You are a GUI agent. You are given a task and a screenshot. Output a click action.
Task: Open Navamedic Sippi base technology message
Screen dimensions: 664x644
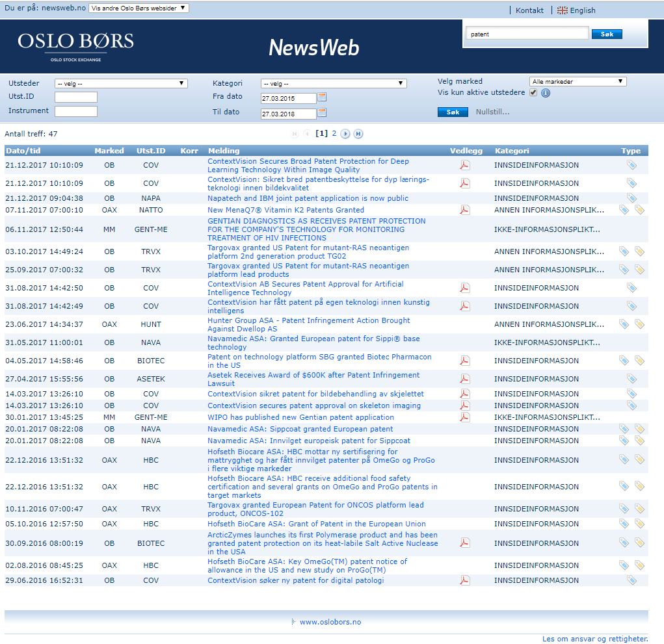coord(313,342)
